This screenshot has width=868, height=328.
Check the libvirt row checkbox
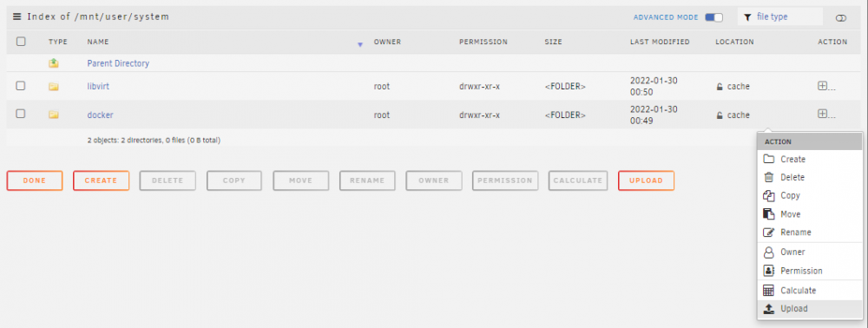pos(21,86)
